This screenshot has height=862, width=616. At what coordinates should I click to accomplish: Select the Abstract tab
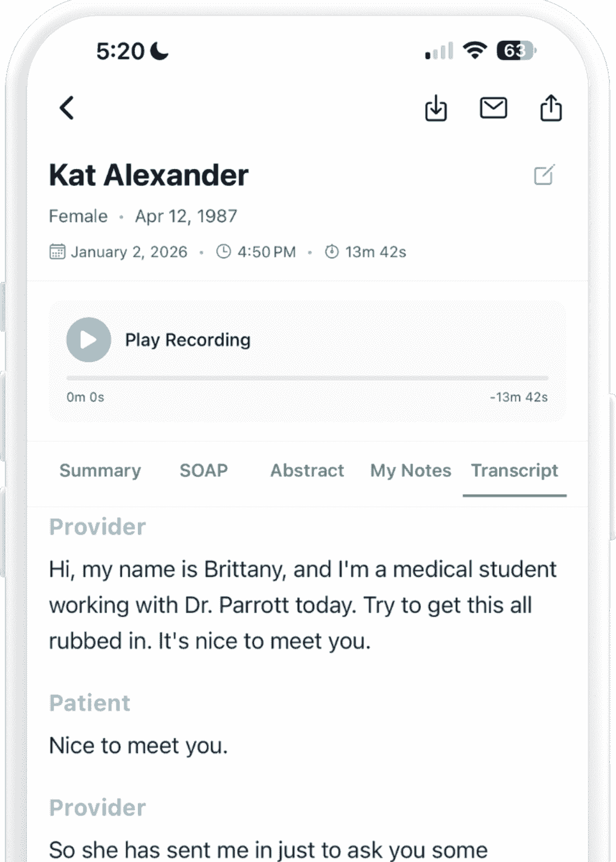tap(307, 470)
